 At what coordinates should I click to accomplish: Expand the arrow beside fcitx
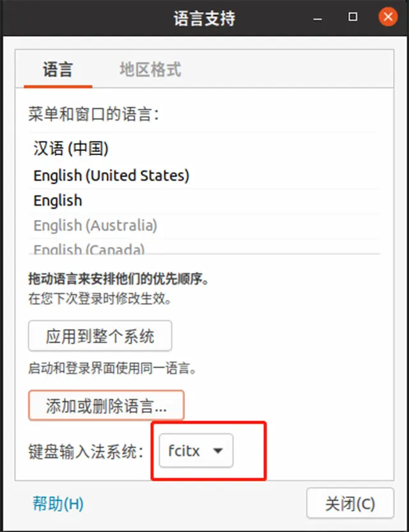[x=218, y=451]
